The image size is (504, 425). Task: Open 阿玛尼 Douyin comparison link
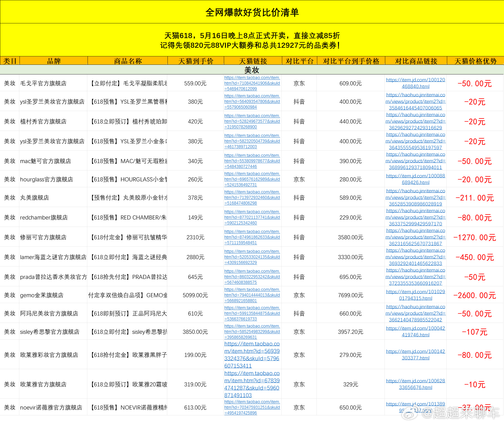[415, 313]
